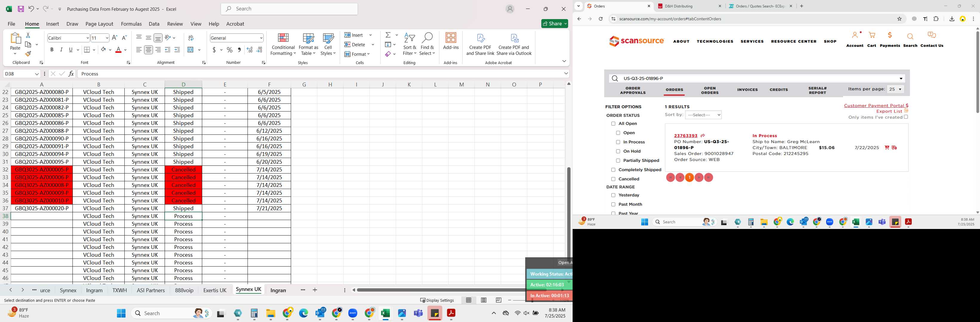Open the Cell Styles gallery
The width and height of the screenshot is (980, 322).
(328, 44)
